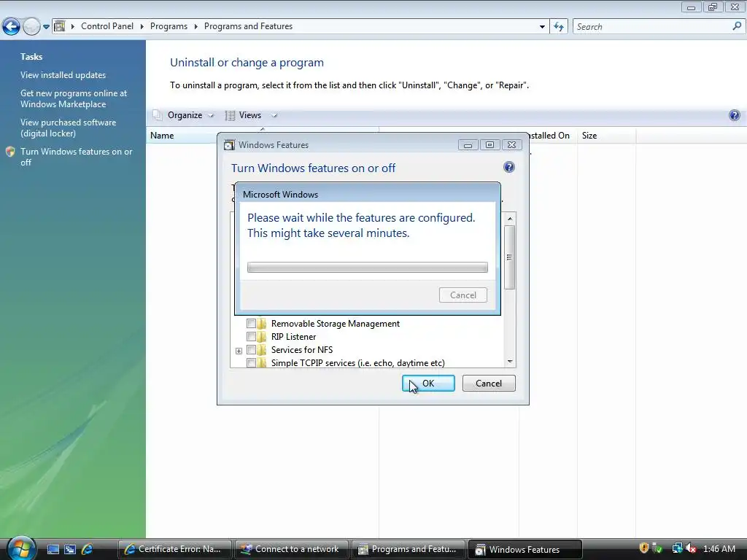Check the RIP Listener checkbox
The image size is (747, 560).
coord(251,337)
